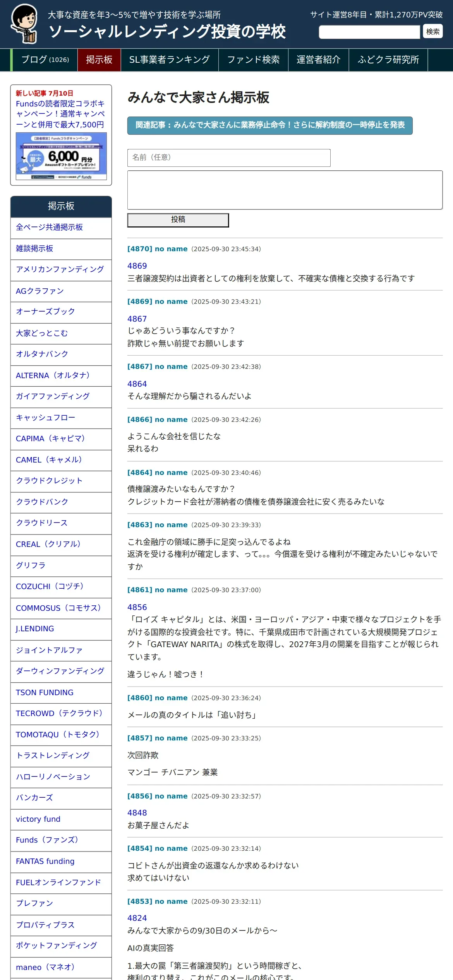Open 大家どっとこむ board

coord(61,333)
